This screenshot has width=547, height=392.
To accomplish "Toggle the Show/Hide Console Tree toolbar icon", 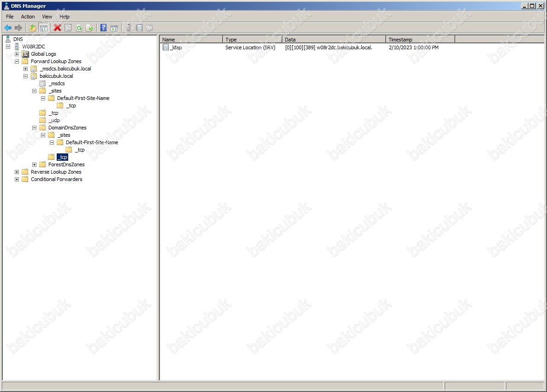I will (44, 28).
